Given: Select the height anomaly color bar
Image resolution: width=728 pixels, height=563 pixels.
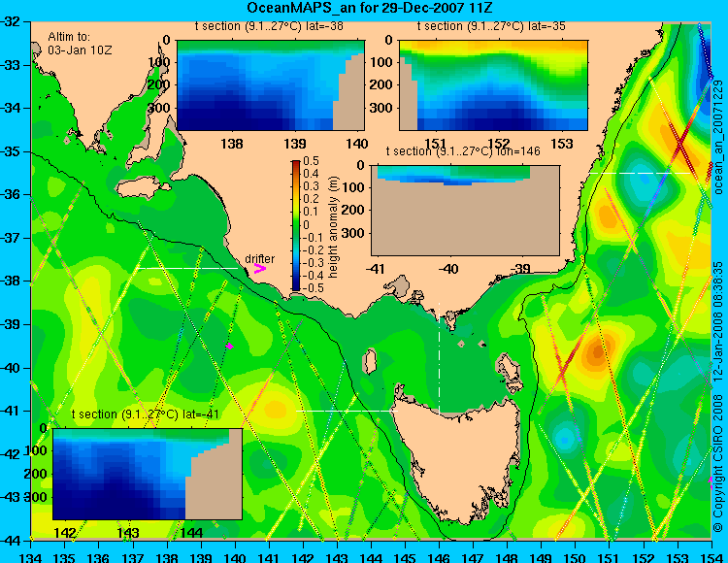Looking at the screenshot, I should point(296,225).
